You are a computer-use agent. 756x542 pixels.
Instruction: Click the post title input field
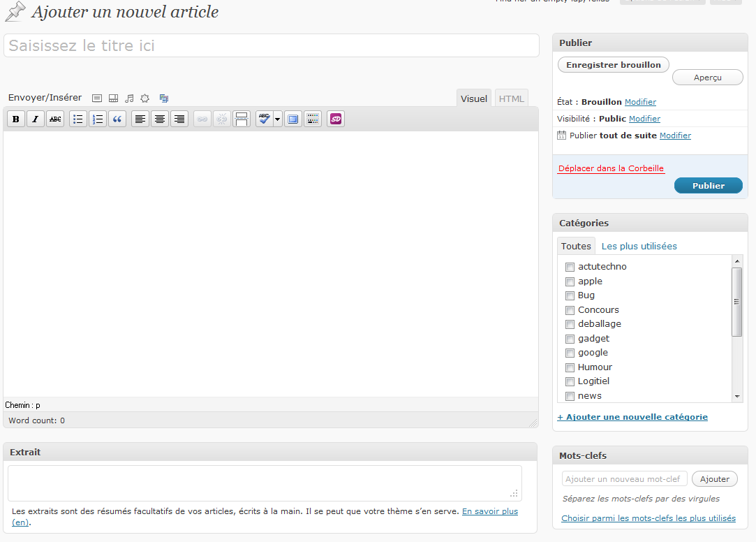click(272, 45)
